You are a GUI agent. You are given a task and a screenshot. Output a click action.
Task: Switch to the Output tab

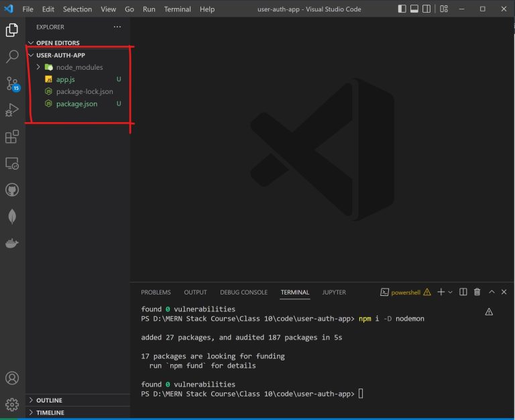click(195, 292)
